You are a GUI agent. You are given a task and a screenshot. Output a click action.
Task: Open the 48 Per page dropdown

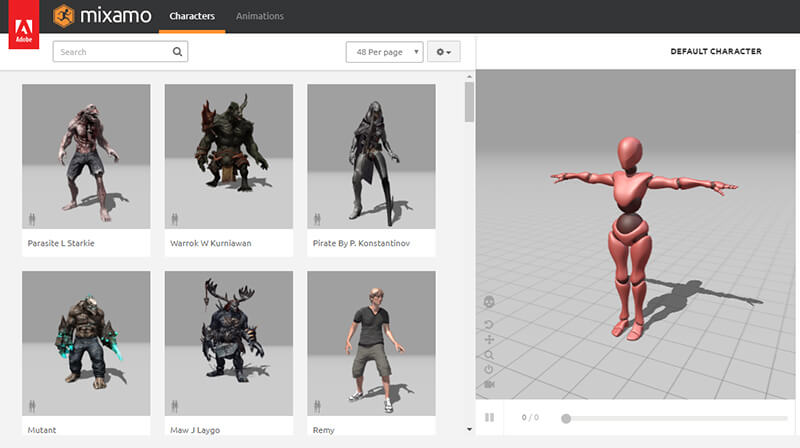pos(384,52)
